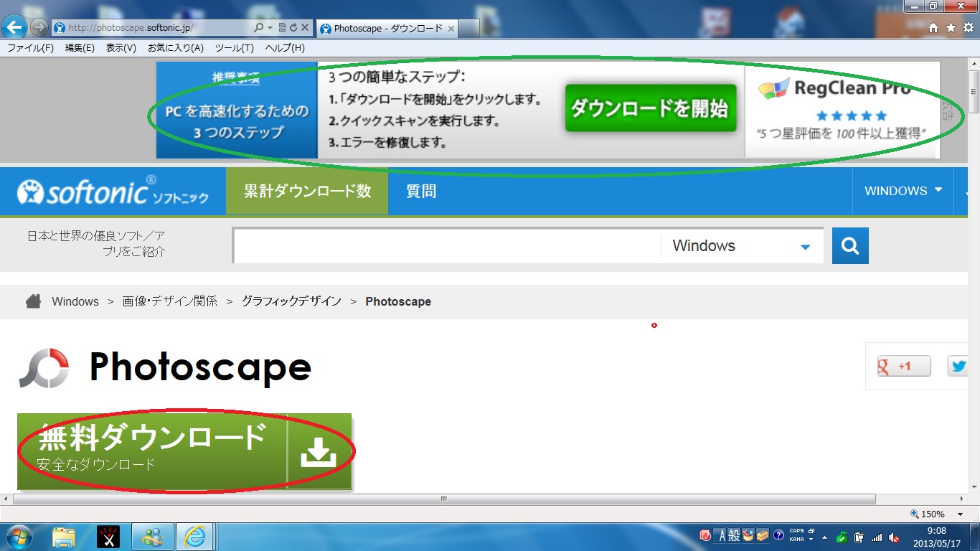
Task: Click the Twitter share button
Action: (958, 366)
